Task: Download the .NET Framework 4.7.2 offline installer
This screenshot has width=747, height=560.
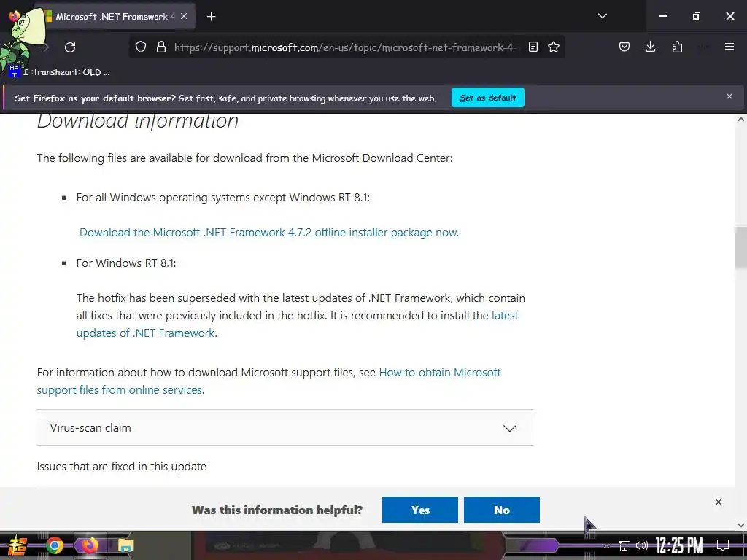Action: [269, 233]
